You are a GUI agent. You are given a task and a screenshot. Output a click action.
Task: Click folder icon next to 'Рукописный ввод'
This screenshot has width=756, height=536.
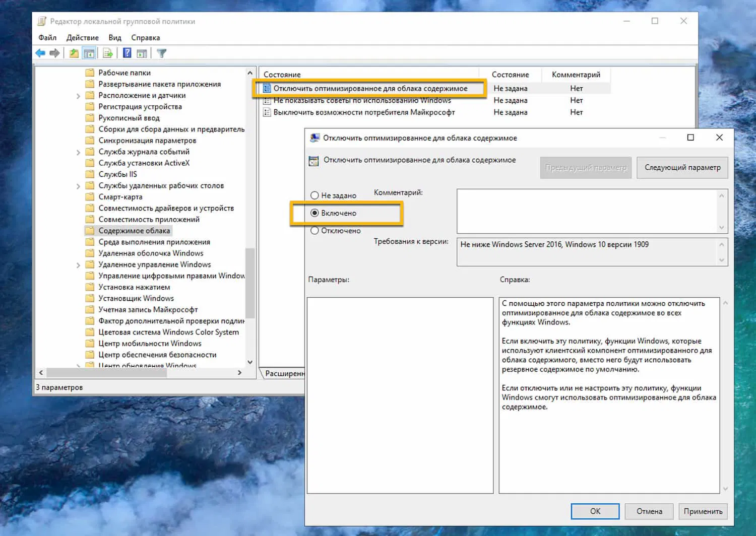(90, 118)
